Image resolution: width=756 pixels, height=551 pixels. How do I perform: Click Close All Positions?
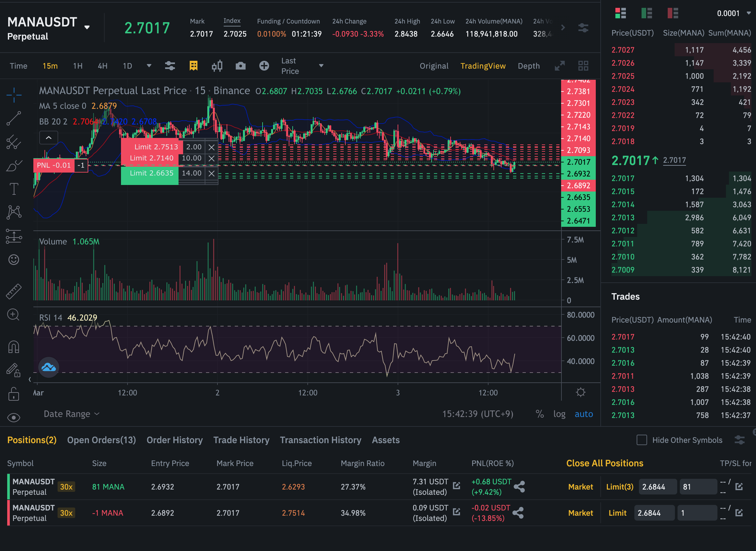click(x=605, y=463)
